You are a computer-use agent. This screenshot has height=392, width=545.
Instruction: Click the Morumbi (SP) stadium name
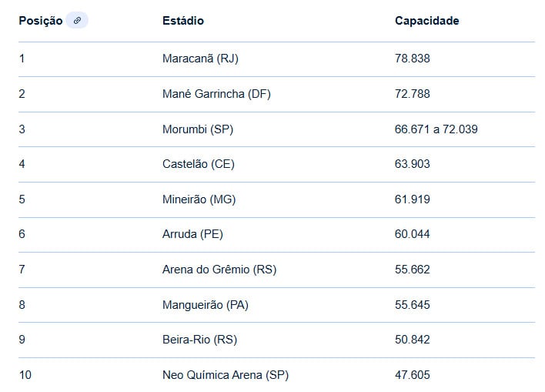[x=198, y=129]
